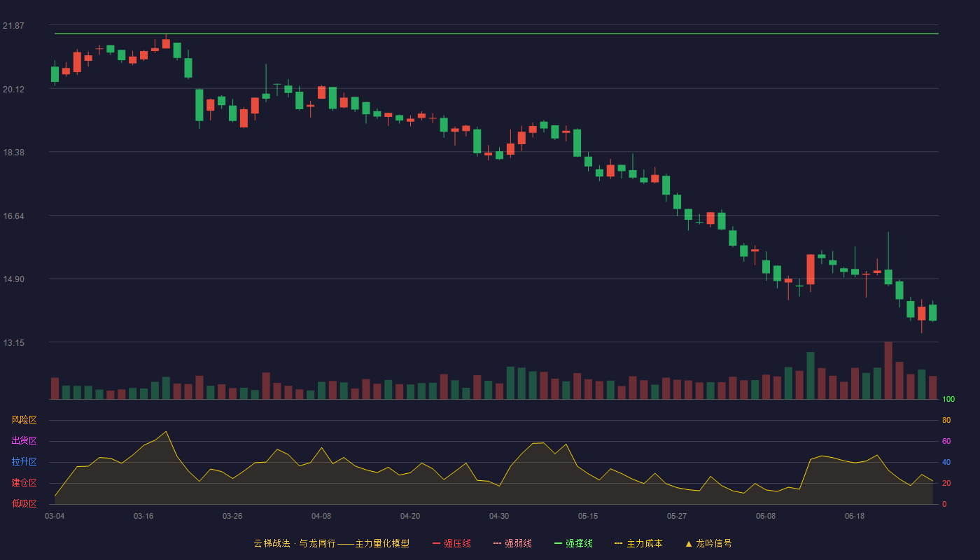Click the 40 indicator scale value
The height and width of the screenshot is (560, 980).
coord(946,462)
